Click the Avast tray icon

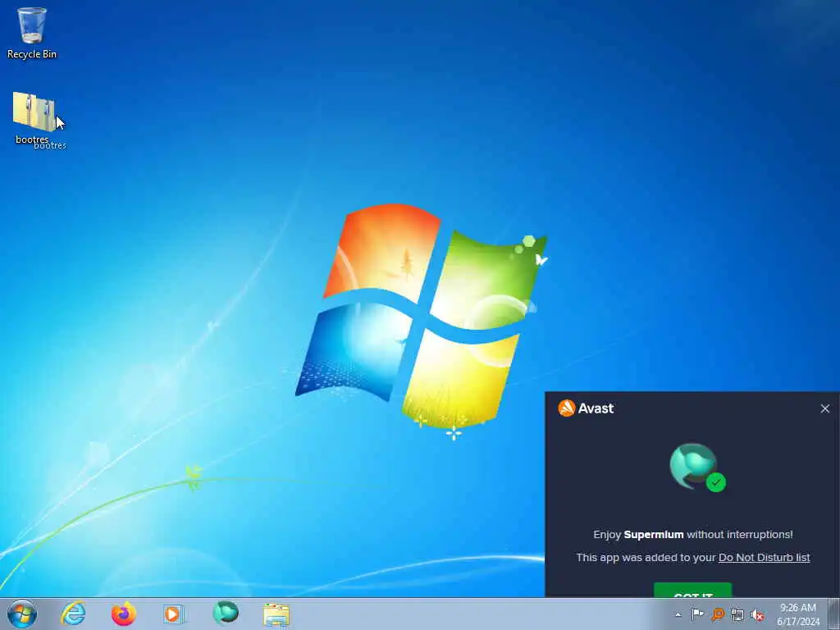pyautogui.click(x=717, y=614)
